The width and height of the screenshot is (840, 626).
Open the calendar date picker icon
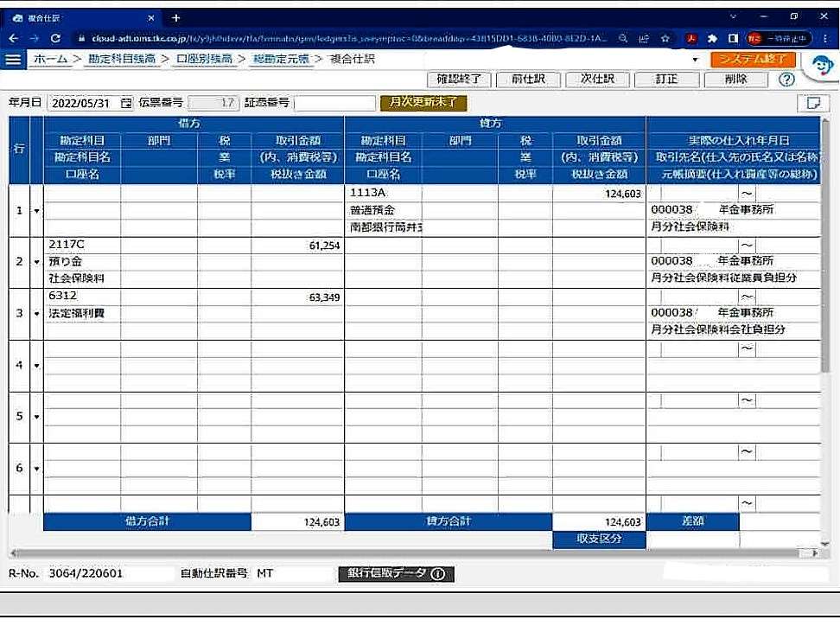pyautogui.click(x=127, y=103)
